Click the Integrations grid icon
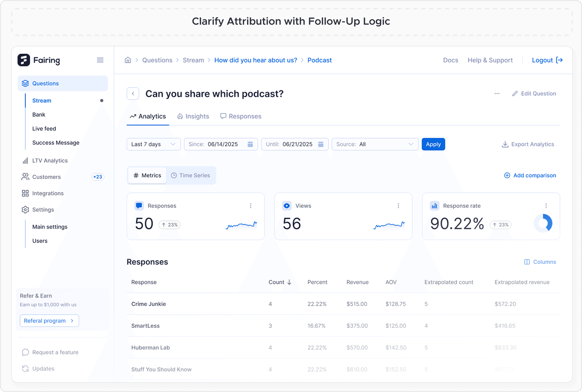582x392 pixels. pos(25,193)
